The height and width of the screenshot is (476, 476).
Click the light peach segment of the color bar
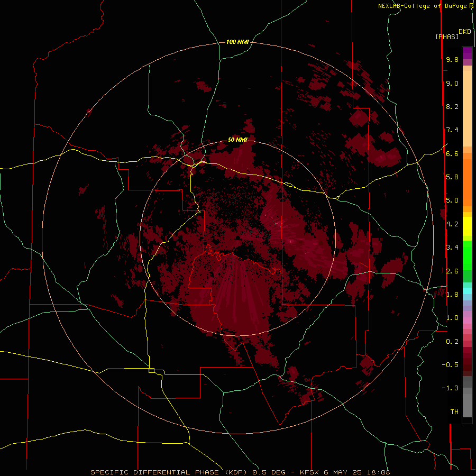[467, 108]
